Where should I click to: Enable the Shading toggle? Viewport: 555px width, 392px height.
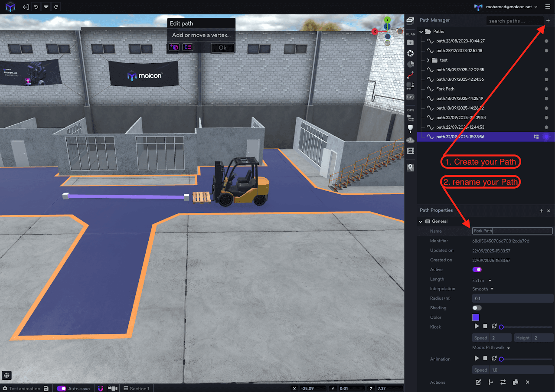click(x=477, y=308)
